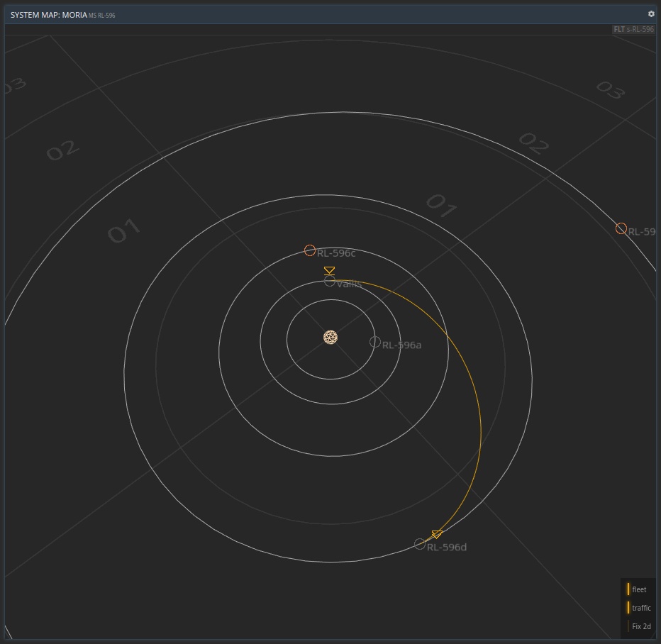Select the Vallis planet circle
The height and width of the screenshot is (644, 661).
coord(330,281)
